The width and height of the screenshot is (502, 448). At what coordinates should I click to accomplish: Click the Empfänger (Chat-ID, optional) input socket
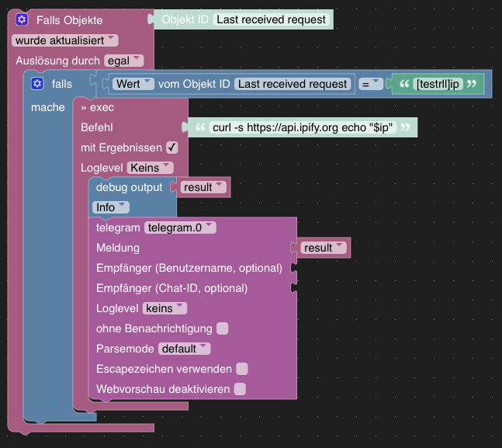(293, 288)
